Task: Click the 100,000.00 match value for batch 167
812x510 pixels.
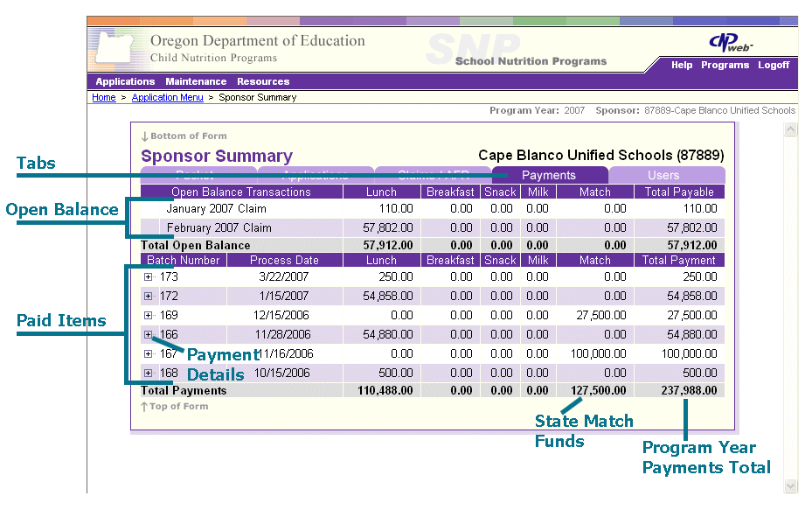Action: pyautogui.click(x=598, y=353)
